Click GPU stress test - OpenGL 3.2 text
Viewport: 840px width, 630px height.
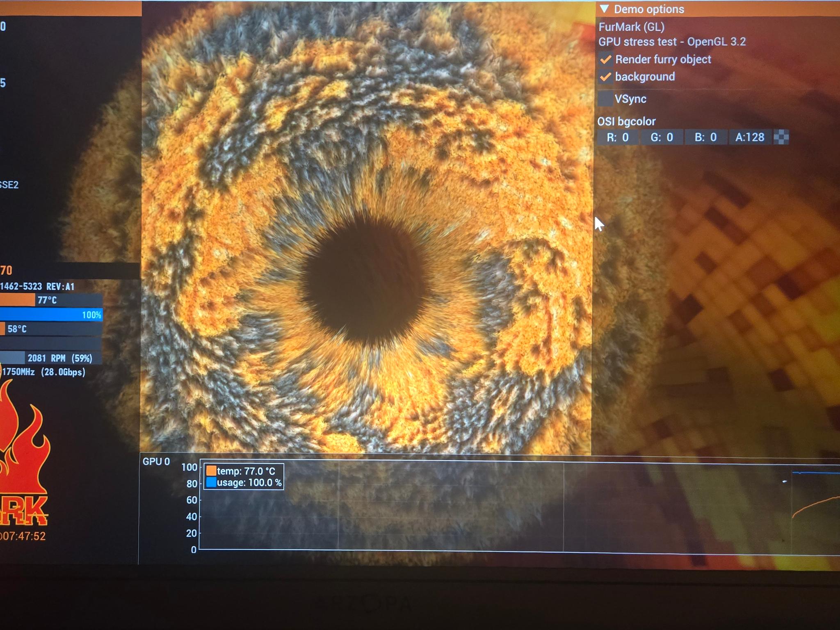pos(672,42)
